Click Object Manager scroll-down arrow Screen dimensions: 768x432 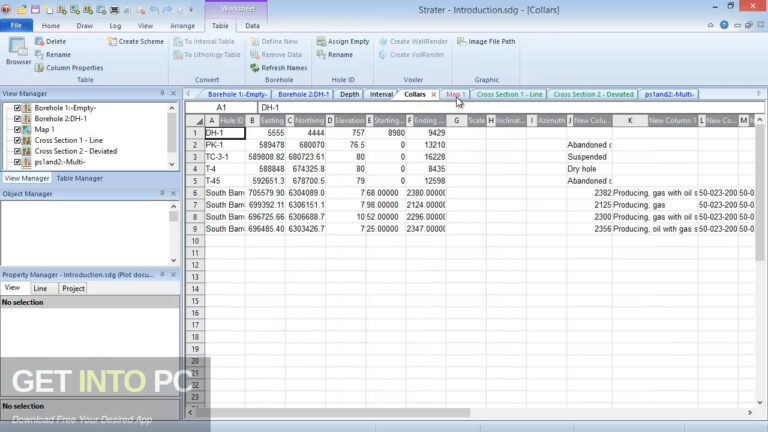[173, 260]
